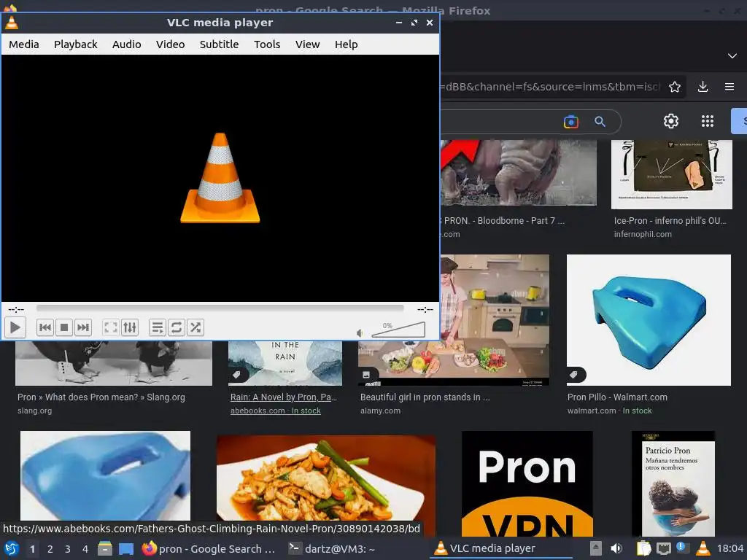Viewport: 747px width, 560px height.
Task: Switch to workspace 3
Action: [x=68, y=549]
